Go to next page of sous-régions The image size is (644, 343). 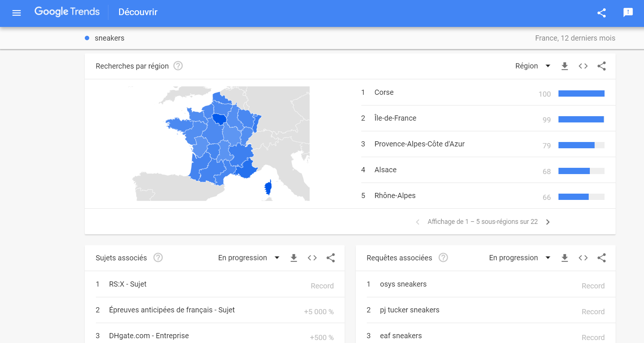(x=548, y=222)
